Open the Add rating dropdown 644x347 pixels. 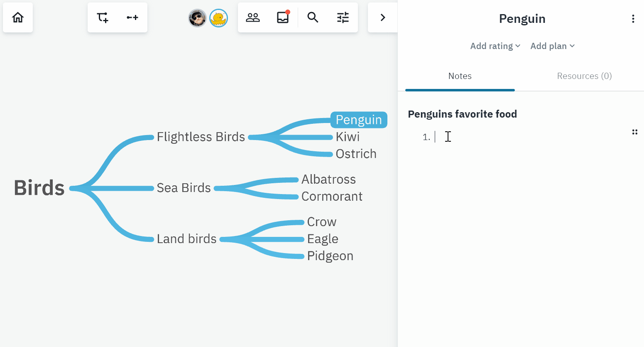click(x=495, y=46)
